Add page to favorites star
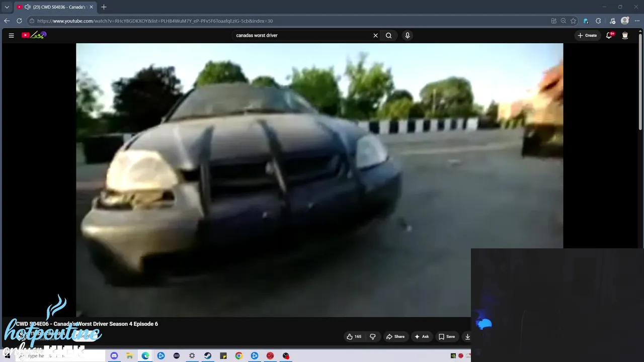This screenshot has width=644, height=362. [573, 21]
